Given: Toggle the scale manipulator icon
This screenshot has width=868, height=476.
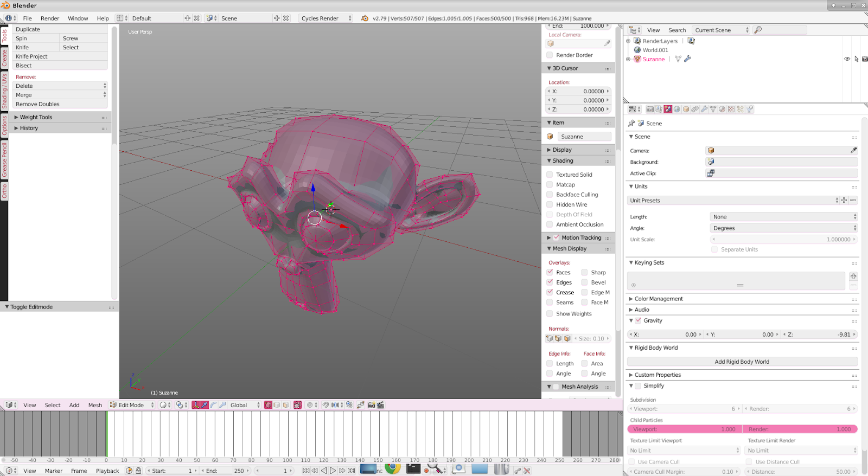Looking at the screenshot, I should pyautogui.click(x=222, y=405).
